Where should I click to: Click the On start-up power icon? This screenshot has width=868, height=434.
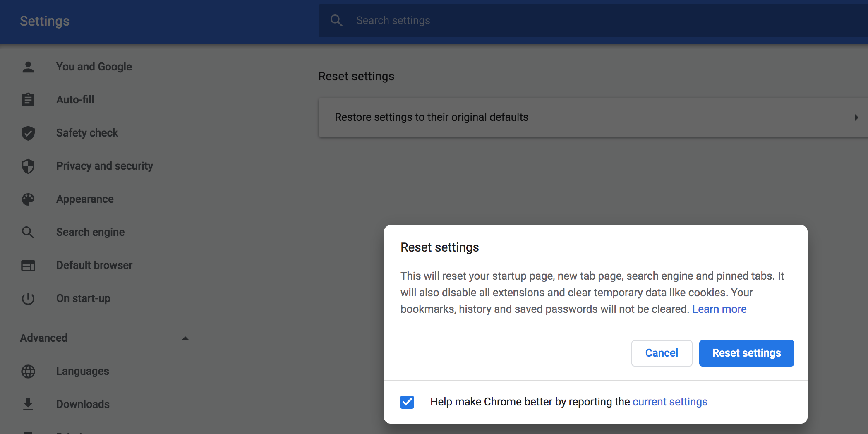pos(28,298)
